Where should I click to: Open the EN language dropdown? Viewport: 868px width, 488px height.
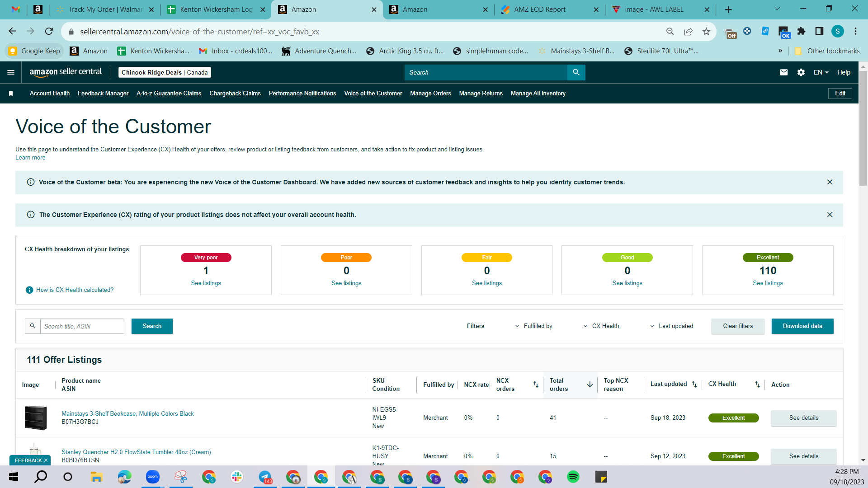tap(821, 72)
